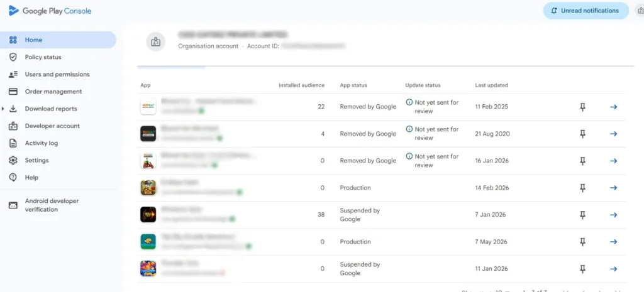This screenshot has height=292, width=644.
Task: Click app thumbnail in the 22 installs row
Action: (x=148, y=107)
